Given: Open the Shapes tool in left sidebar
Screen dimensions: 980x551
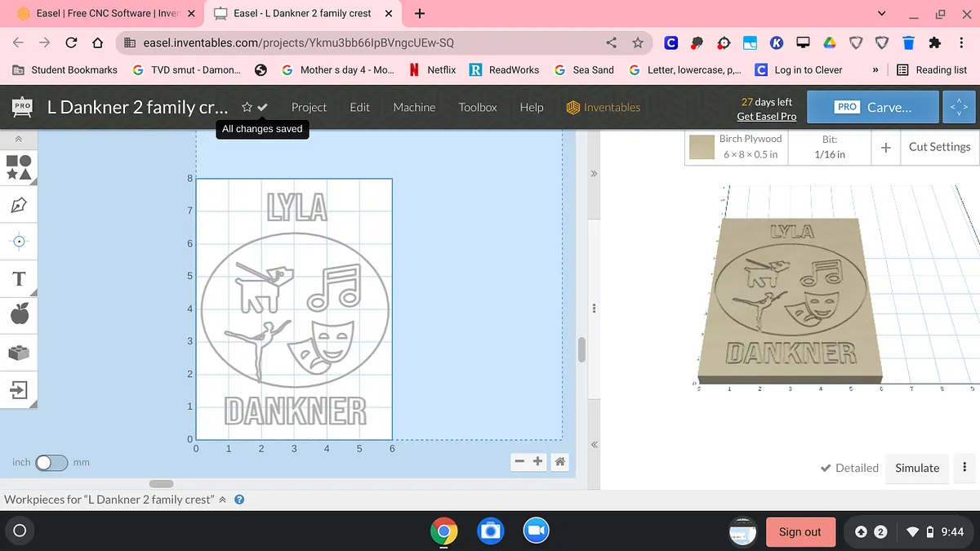Looking at the screenshot, I should (x=19, y=167).
